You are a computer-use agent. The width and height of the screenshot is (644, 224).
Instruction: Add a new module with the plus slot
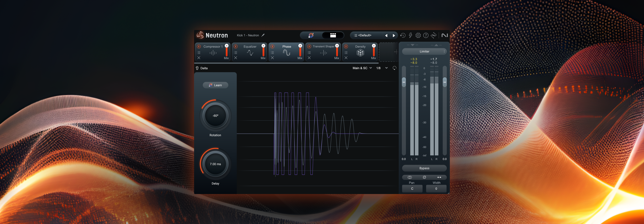pyautogui.click(x=389, y=52)
